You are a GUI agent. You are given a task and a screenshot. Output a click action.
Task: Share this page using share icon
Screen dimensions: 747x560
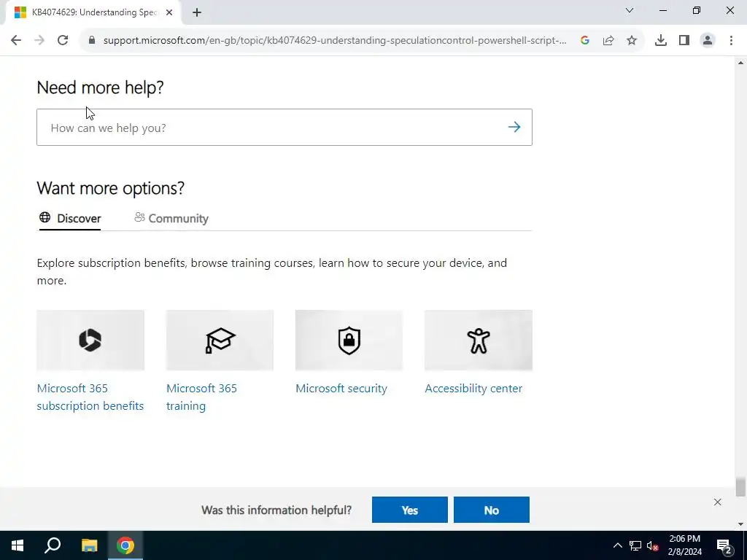[608, 41]
